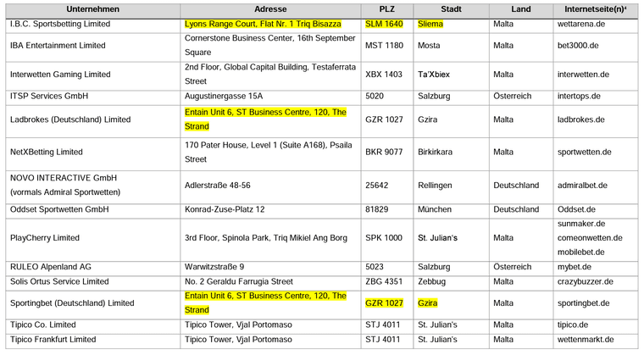Click website mybet.de
Screen dimensions: 644x355
[x=575, y=267]
